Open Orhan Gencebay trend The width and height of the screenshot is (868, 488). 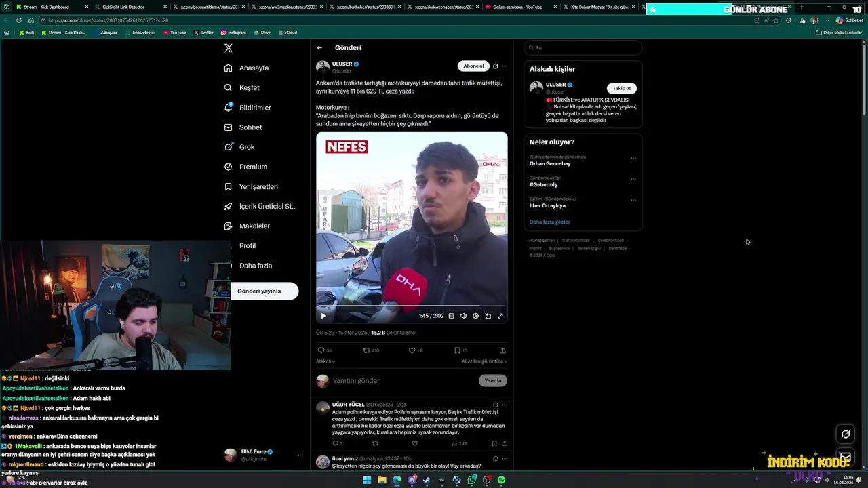(550, 164)
